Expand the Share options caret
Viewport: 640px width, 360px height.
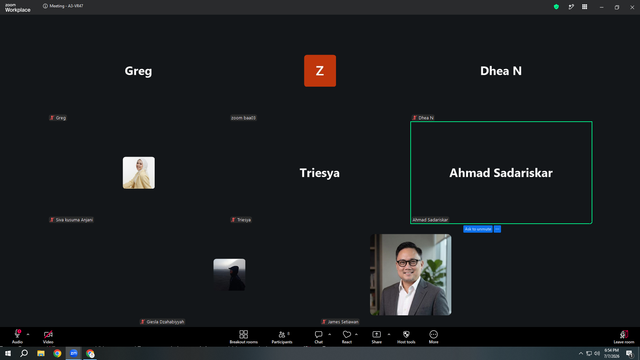pyautogui.click(x=389, y=334)
